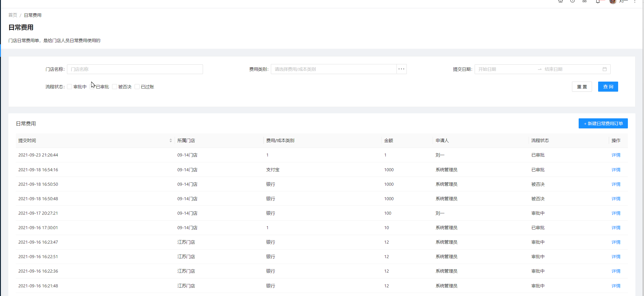The width and height of the screenshot is (644, 296).
Task: Open 详情 for the 2021-09-18 16:50:48 record
Action: point(616,199)
